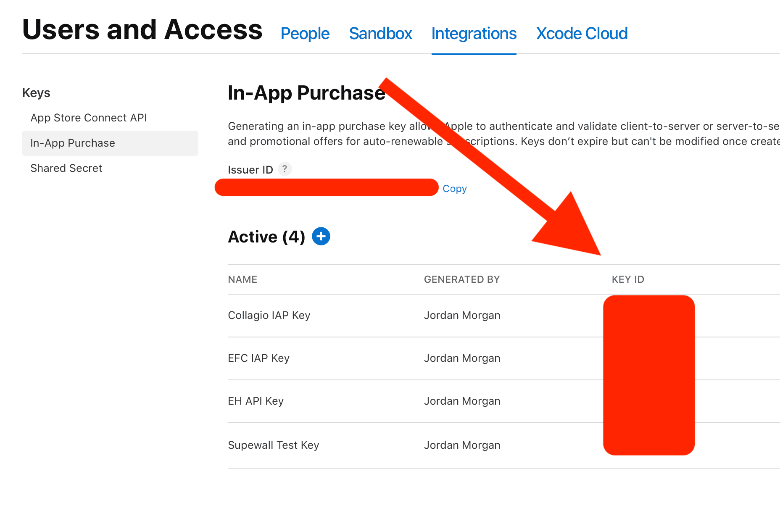Screen dimensions: 780x532
Task: Open App Store Connect API keys
Action: tap(89, 118)
